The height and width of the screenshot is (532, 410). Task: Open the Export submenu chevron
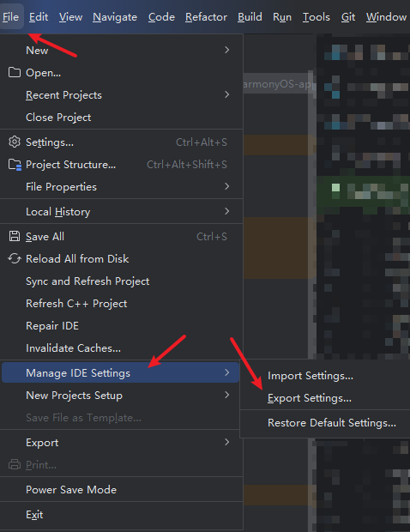coord(227,442)
